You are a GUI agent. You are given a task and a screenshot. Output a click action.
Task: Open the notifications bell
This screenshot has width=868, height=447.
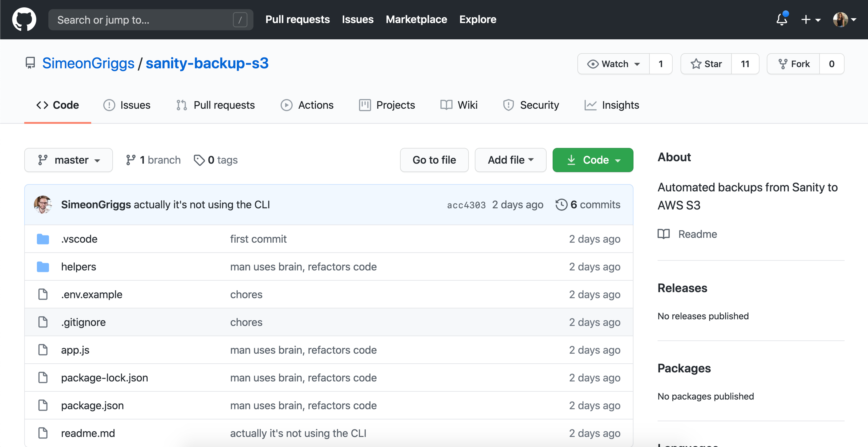coord(781,19)
